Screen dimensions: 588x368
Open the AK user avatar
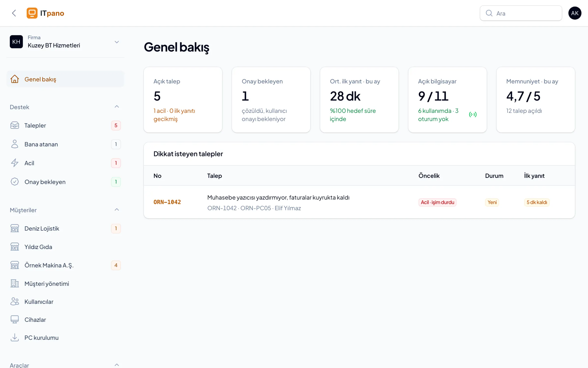click(x=575, y=13)
